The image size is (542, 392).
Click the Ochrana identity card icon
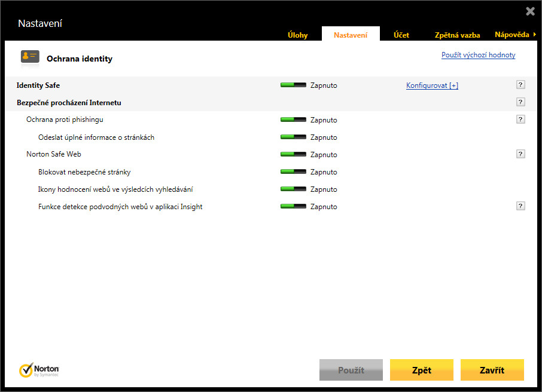click(x=30, y=57)
